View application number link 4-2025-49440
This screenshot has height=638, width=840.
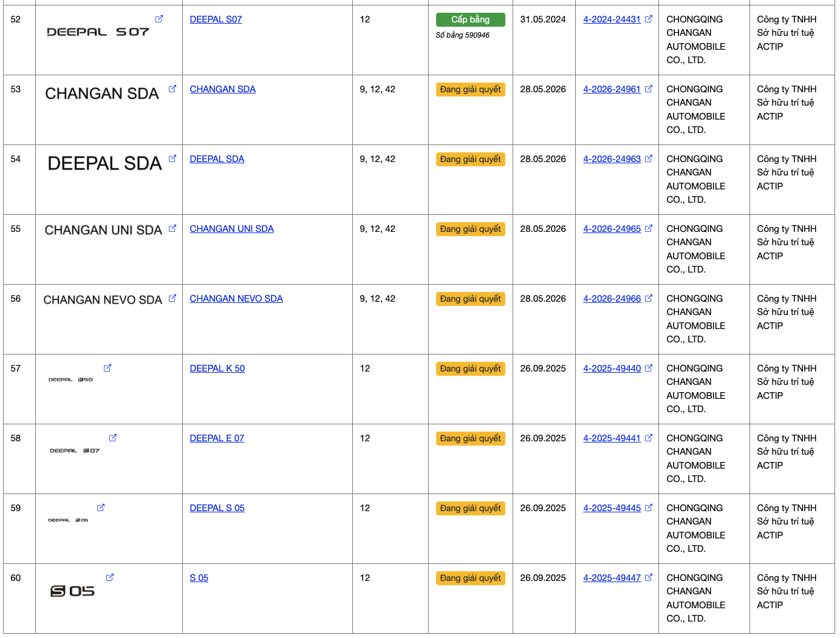point(612,368)
